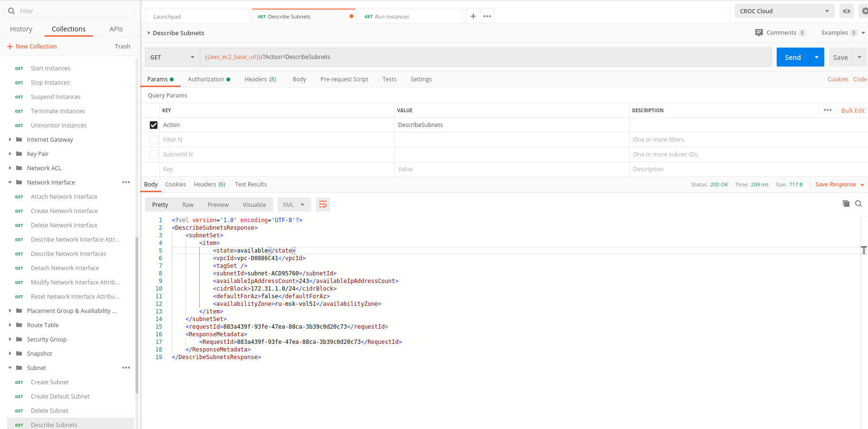The image size is (868, 429).
Task: Search the response body with magnifier
Action: 858,204
